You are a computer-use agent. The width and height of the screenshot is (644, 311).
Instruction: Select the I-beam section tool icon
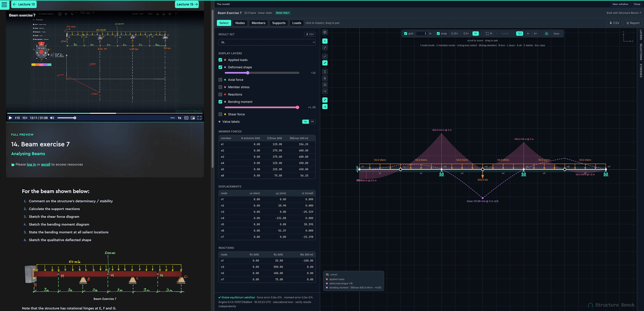[325, 72]
